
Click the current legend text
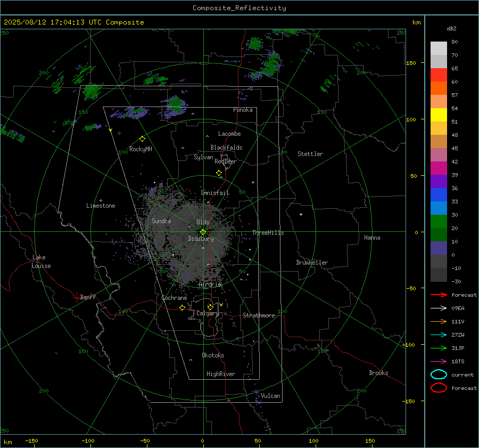(x=463, y=375)
